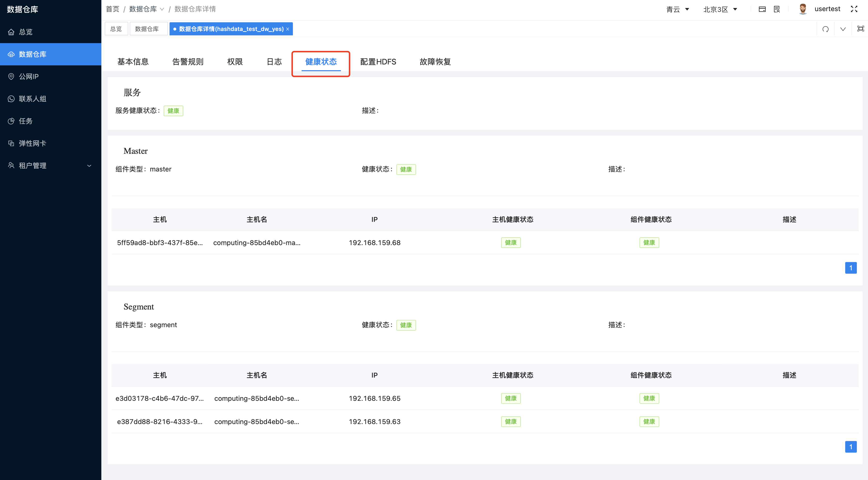Click the 健康 badge on IP 192.168.159.63 row

click(511, 421)
